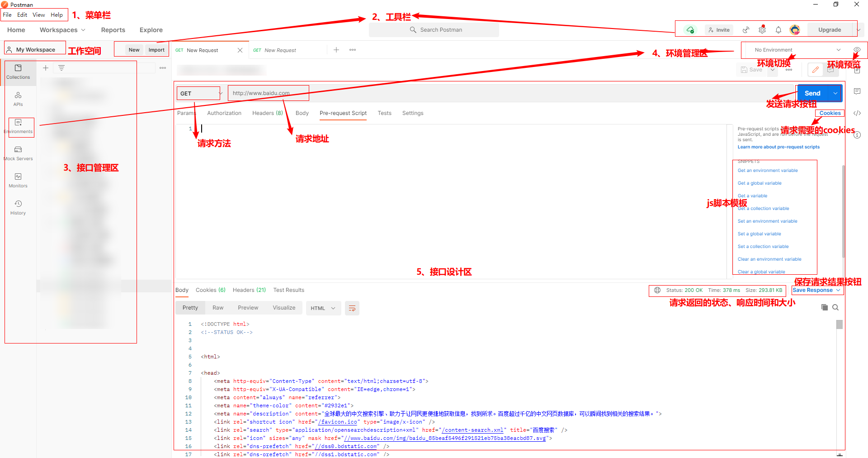Open the Test Results tab

point(289,290)
